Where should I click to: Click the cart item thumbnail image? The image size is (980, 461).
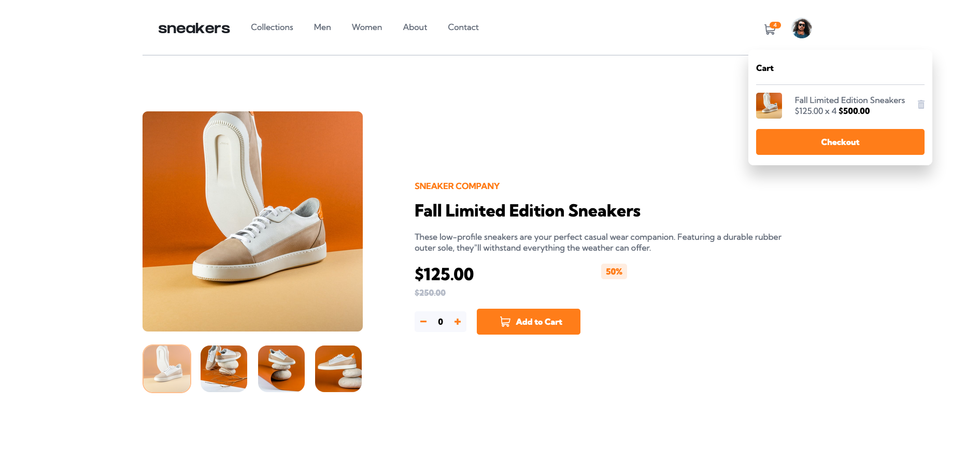(769, 106)
